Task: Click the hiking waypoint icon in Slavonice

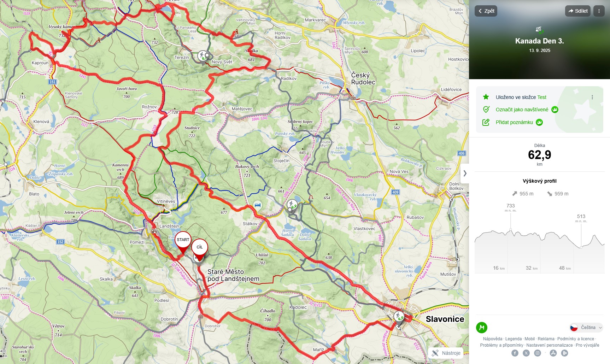Action: click(x=399, y=316)
